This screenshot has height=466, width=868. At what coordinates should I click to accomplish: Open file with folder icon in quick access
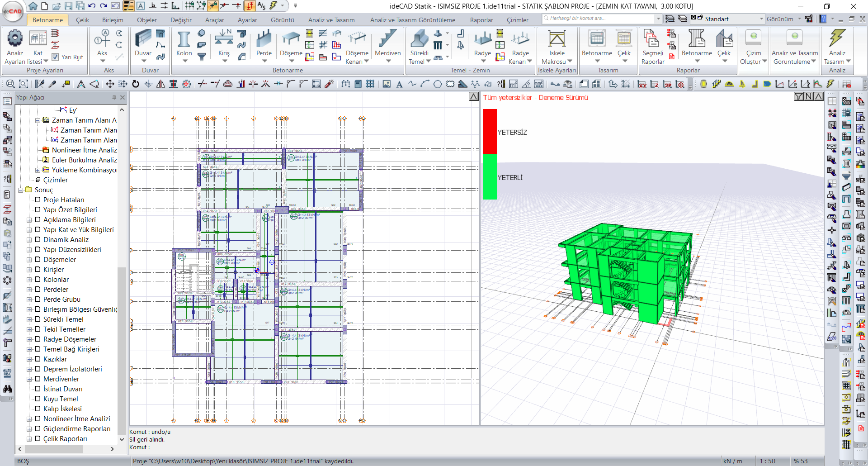pos(56,6)
